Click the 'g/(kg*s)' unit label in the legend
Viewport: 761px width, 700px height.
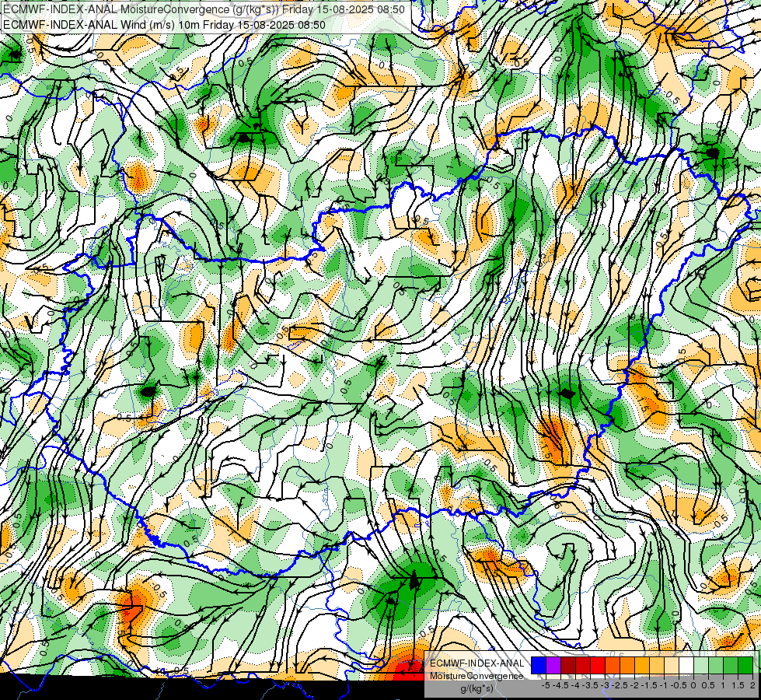[x=476, y=688]
